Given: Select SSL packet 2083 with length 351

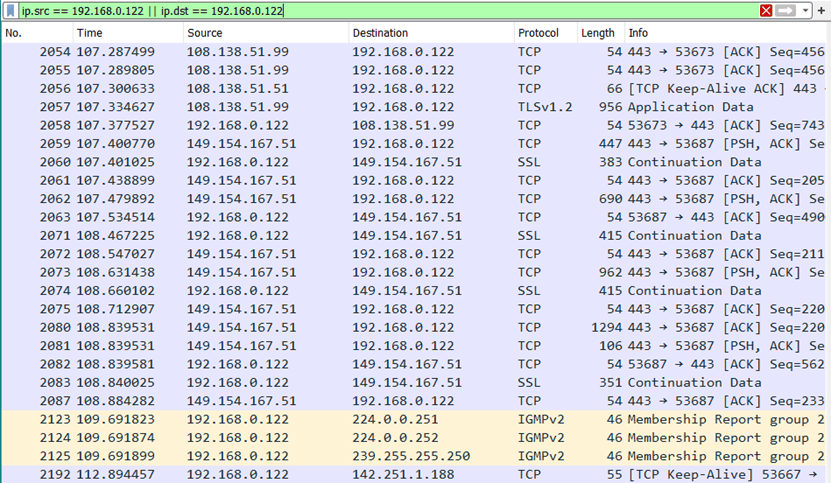Looking at the screenshot, I should [x=416, y=383].
